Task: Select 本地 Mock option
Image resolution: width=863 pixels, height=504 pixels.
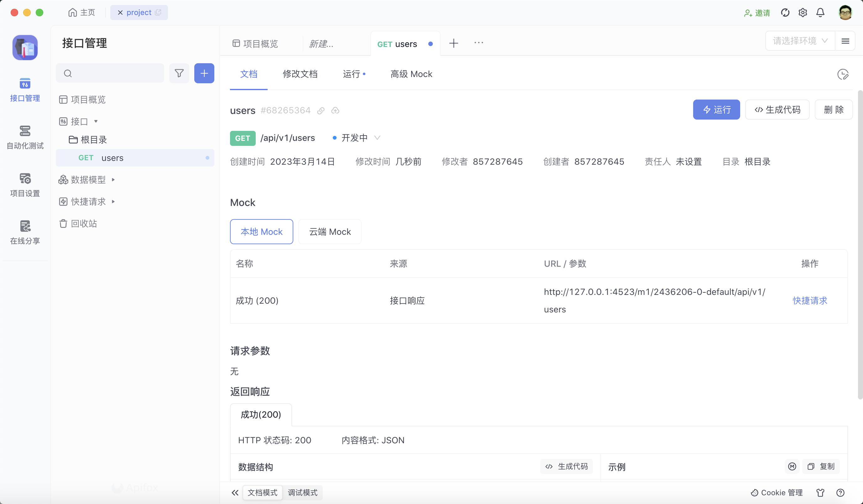Action: pos(261,232)
